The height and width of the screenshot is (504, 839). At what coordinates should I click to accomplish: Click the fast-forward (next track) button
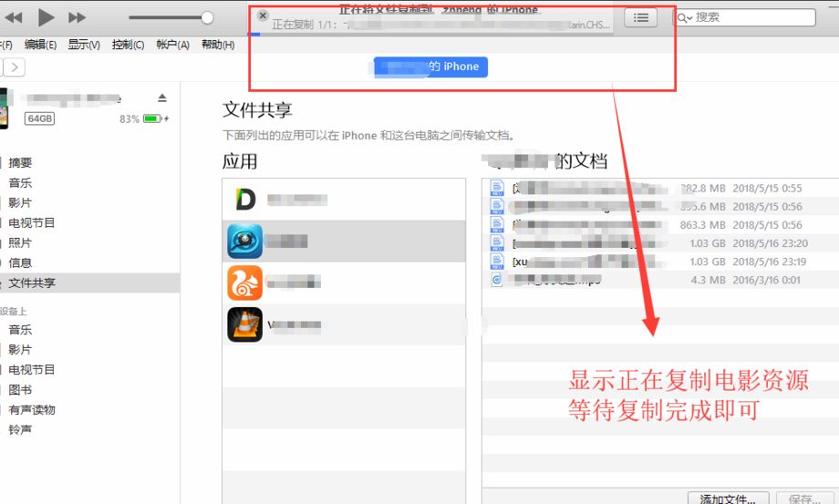pos(78,17)
